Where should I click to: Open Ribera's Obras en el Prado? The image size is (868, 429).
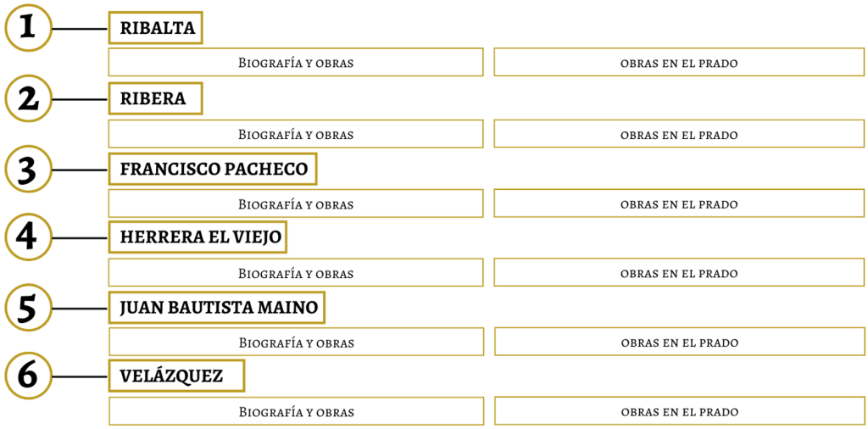click(x=679, y=134)
